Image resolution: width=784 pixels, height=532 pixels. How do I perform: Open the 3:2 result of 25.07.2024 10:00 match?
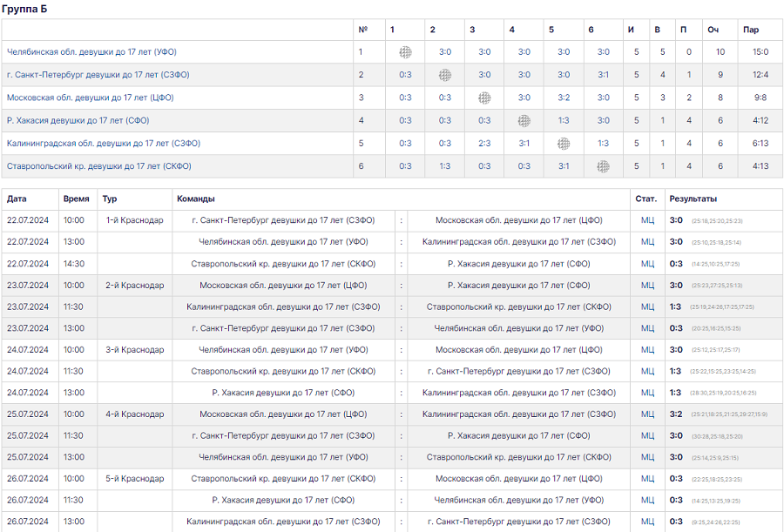tap(676, 414)
